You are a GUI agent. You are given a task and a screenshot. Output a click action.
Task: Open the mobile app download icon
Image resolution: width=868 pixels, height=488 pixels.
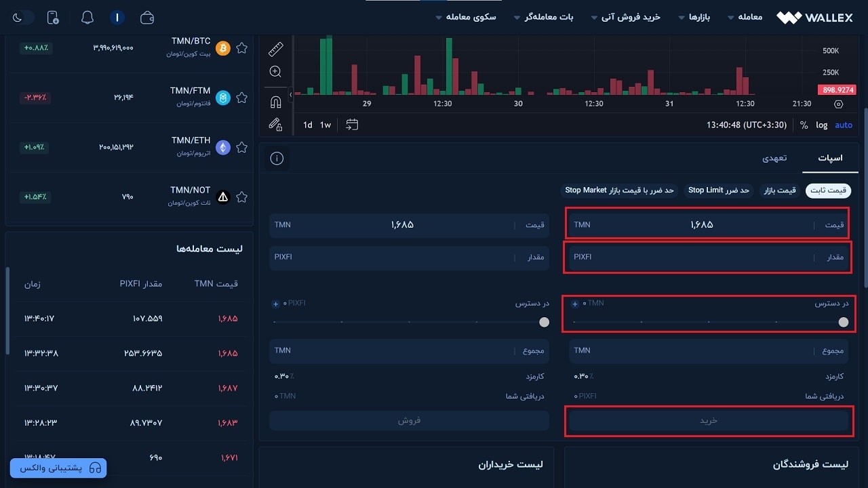point(53,18)
